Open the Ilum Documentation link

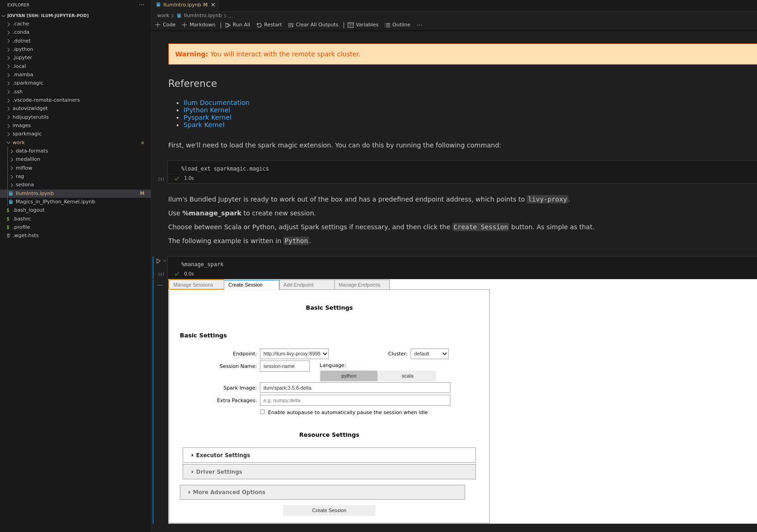coord(216,103)
